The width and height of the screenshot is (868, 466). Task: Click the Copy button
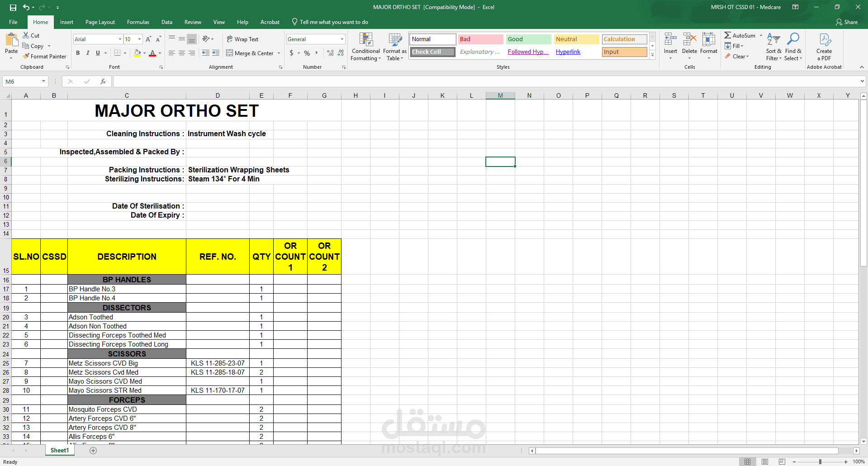tap(33, 46)
